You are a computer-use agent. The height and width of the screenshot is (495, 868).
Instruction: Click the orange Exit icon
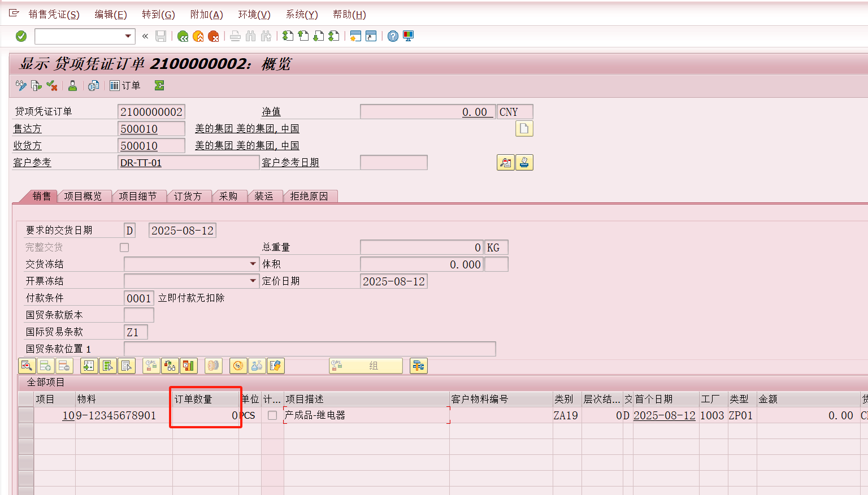[198, 36]
